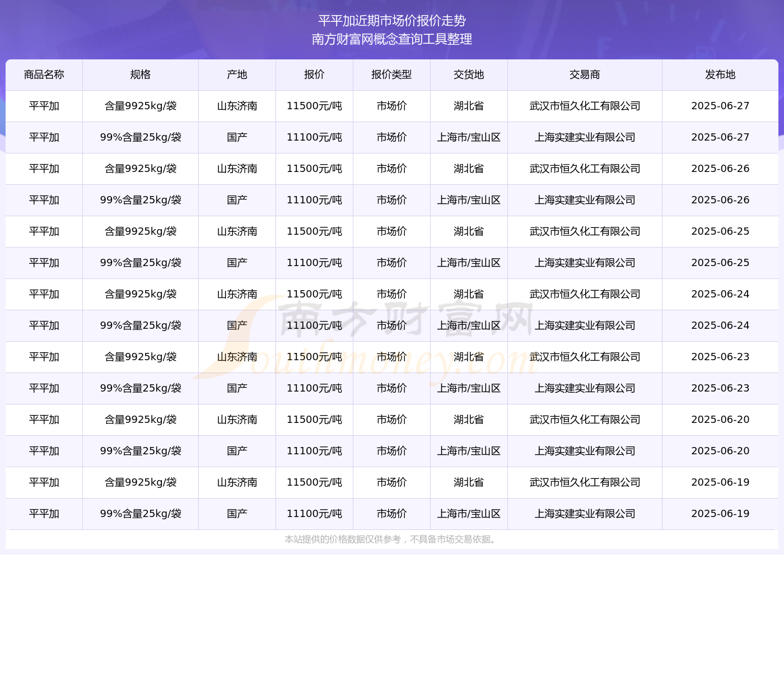The width and height of the screenshot is (784, 675).
Task: Click 2025-06-25 in the 武汉市恒久化工有限公司 row
Action: pyautogui.click(x=721, y=231)
